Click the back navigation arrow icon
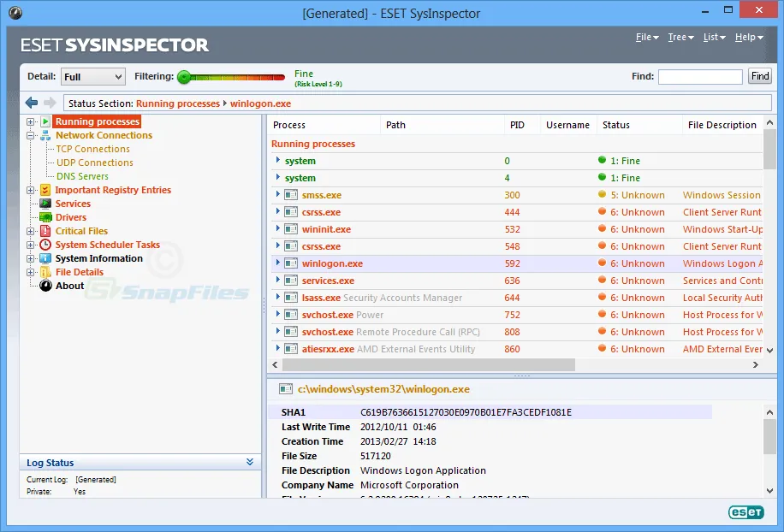The image size is (784, 532). coord(32,103)
